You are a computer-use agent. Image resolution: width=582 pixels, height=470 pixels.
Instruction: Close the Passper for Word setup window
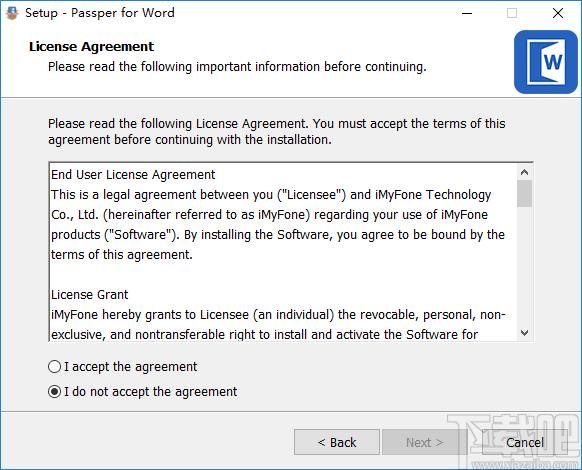pos(558,13)
